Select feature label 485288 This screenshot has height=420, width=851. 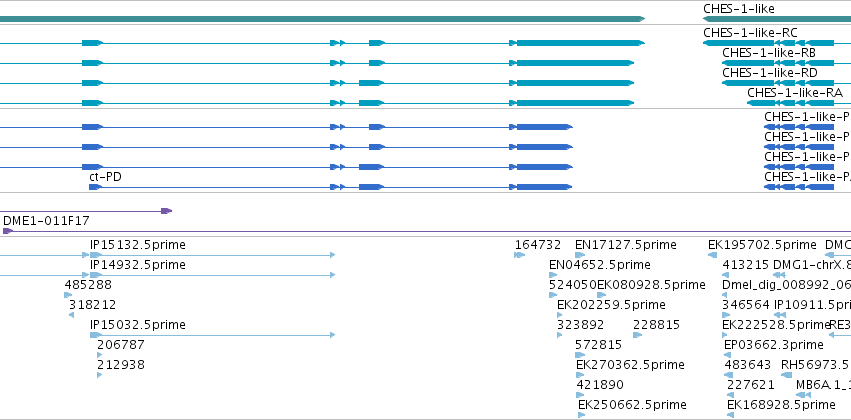88,284
